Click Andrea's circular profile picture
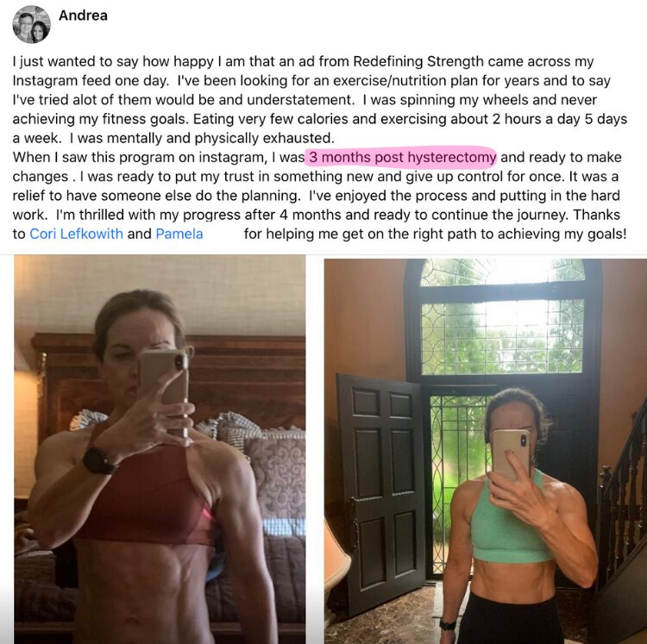This screenshot has width=647, height=644. [x=31, y=25]
